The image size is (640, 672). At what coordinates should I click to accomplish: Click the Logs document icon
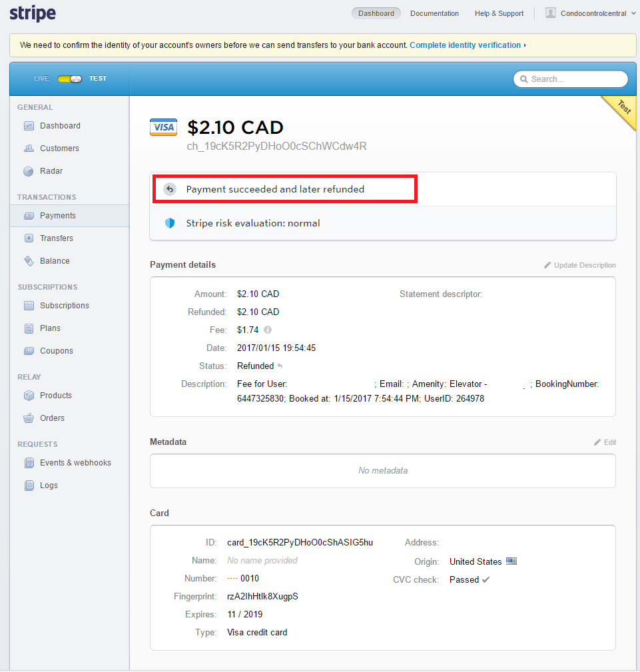click(x=29, y=486)
